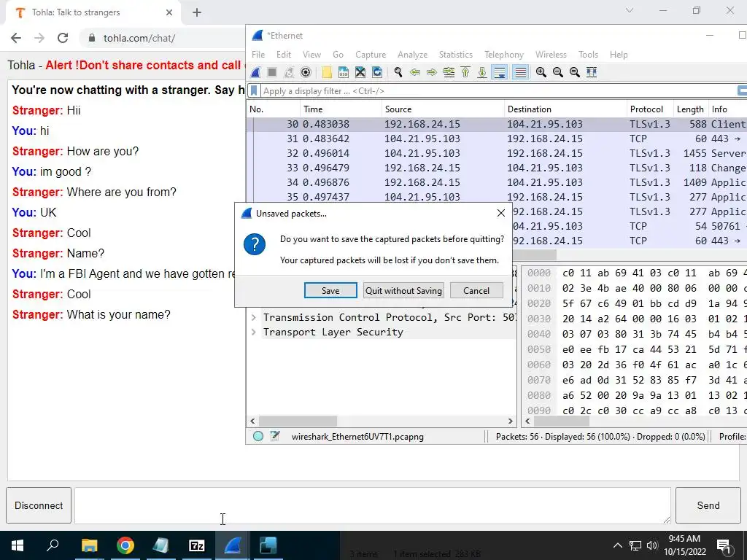Open Wireshark Analyze menu

click(413, 55)
